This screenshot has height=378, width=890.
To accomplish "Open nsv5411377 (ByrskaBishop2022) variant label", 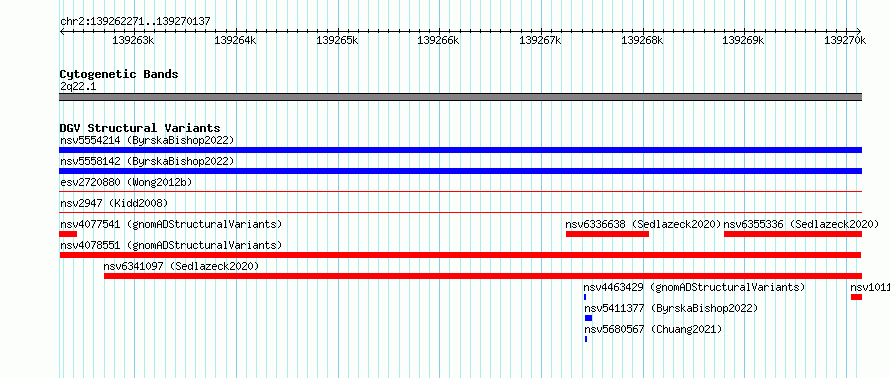I will click(x=671, y=308).
